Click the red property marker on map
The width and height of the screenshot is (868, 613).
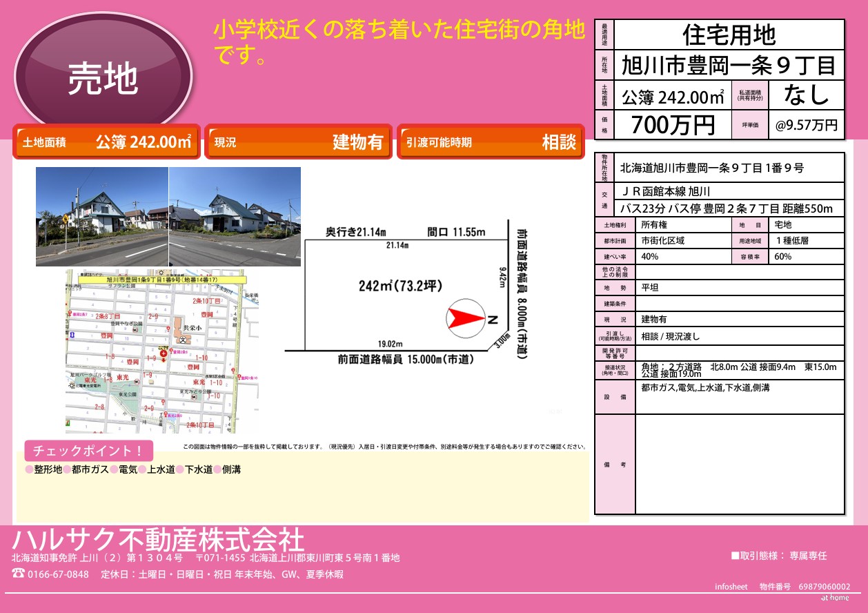(161, 353)
